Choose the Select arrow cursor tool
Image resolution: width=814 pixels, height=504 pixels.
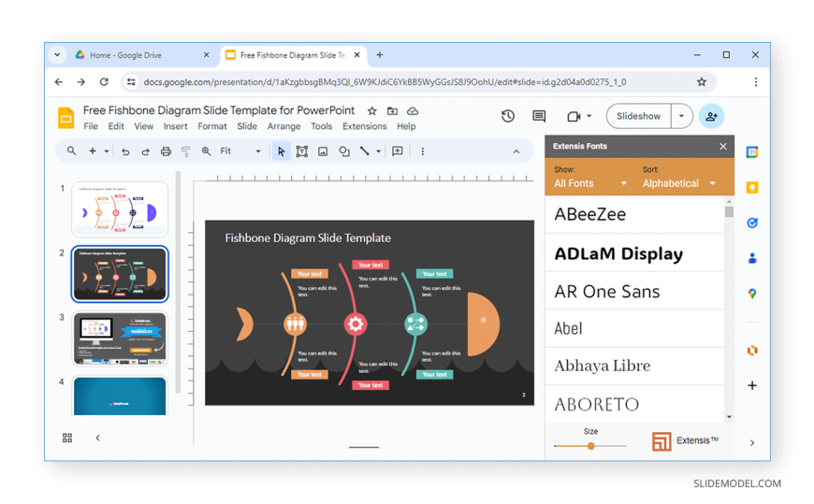click(x=281, y=151)
